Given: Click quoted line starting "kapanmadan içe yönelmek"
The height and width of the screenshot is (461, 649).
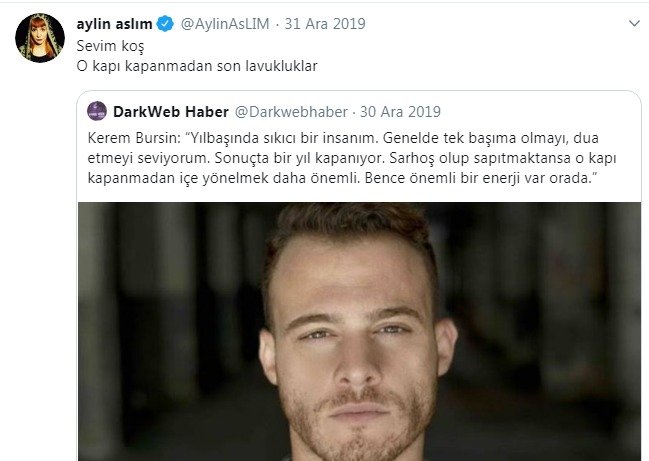Looking at the screenshot, I should click(x=343, y=178).
